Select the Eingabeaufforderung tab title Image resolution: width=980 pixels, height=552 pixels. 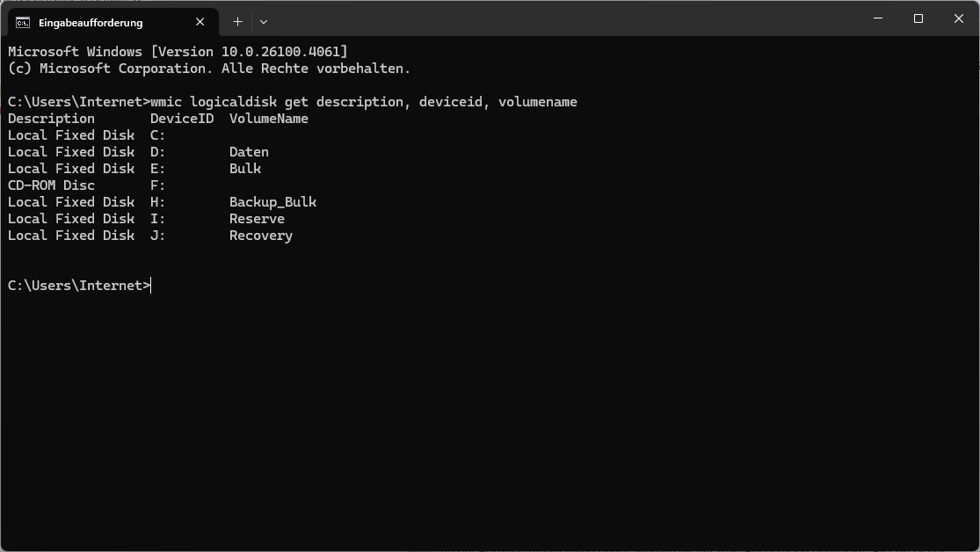[91, 23]
